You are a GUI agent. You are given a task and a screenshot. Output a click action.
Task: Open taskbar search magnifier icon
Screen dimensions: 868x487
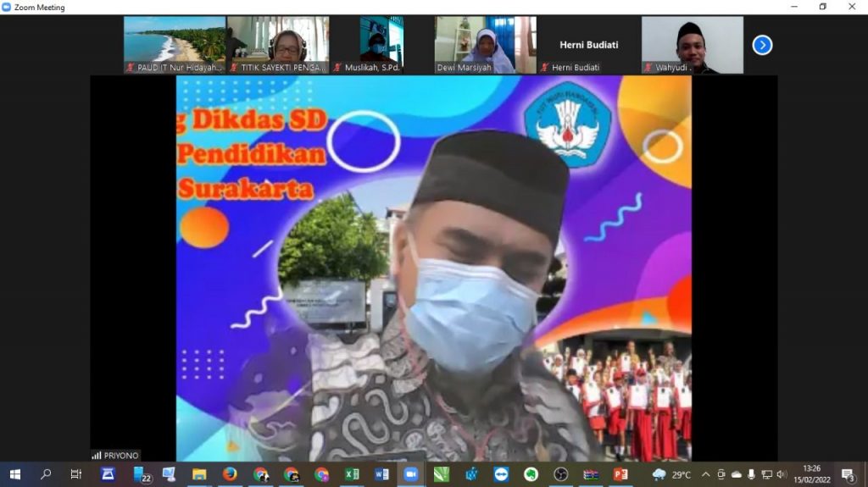pyautogui.click(x=46, y=474)
